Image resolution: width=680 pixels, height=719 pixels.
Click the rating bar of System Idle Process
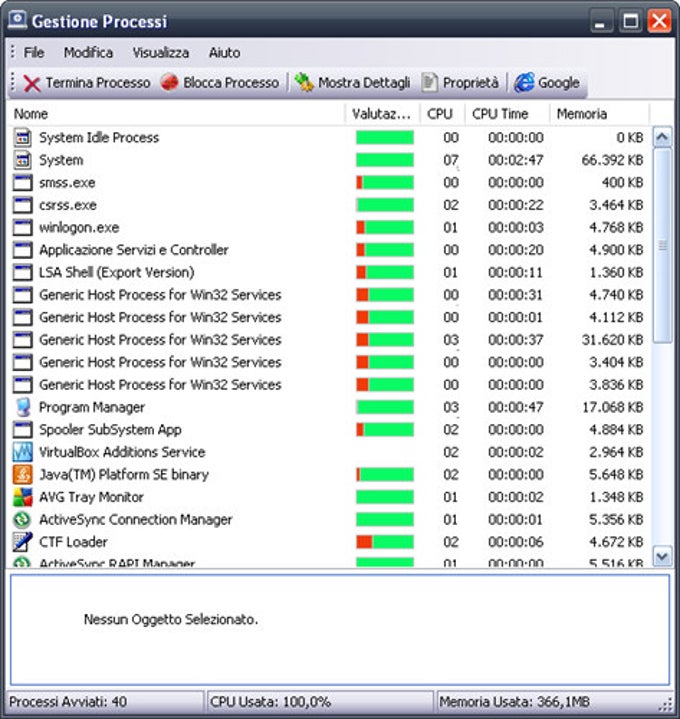tap(385, 138)
